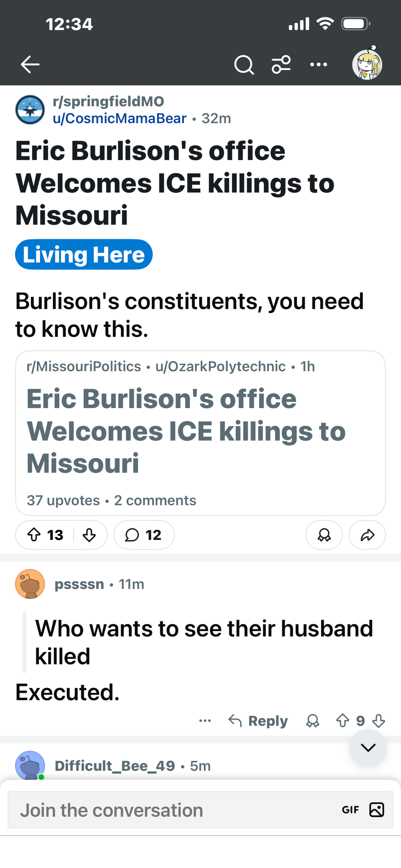Open more options on pssssn's comment
This screenshot has height=868, width=401.
205,721
